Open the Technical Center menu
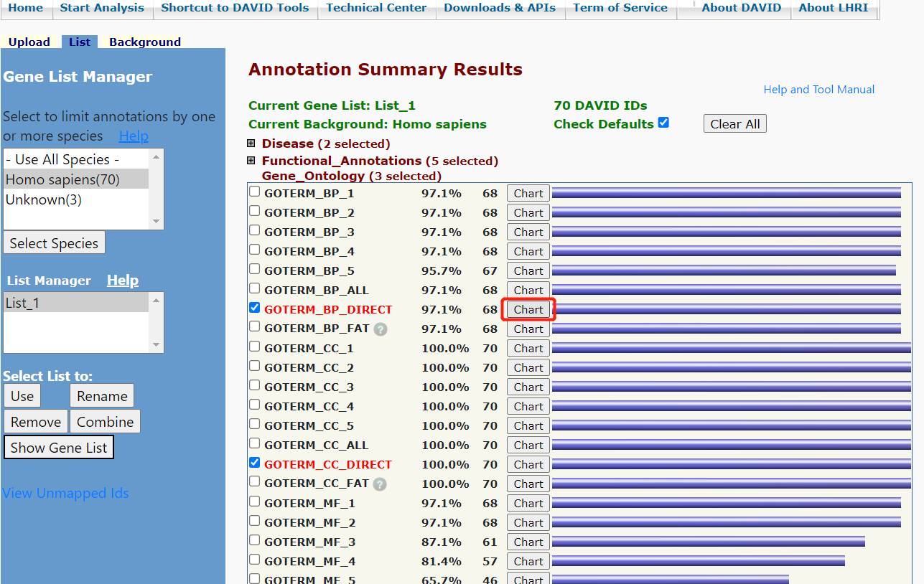 (376, 8)
